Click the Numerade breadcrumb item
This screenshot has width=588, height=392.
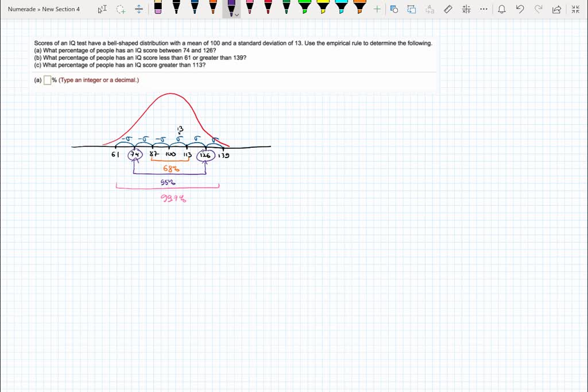22,9
